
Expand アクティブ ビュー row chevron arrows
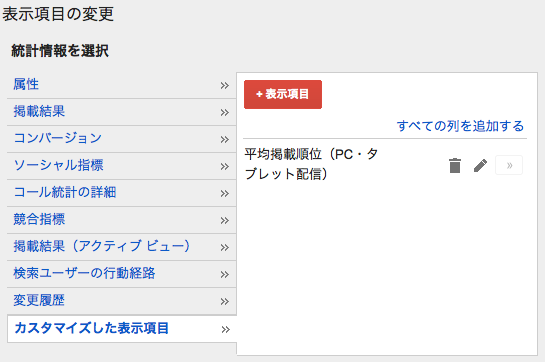[225, 248]
